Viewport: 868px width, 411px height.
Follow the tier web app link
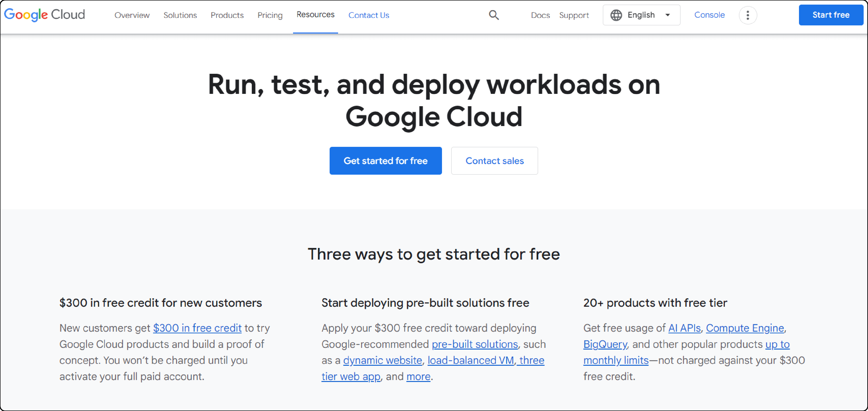tap(351, 376)
